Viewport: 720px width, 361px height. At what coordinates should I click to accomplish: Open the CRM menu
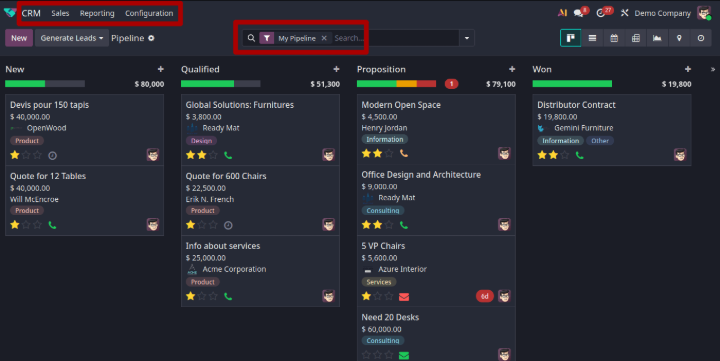click(31, 13)
